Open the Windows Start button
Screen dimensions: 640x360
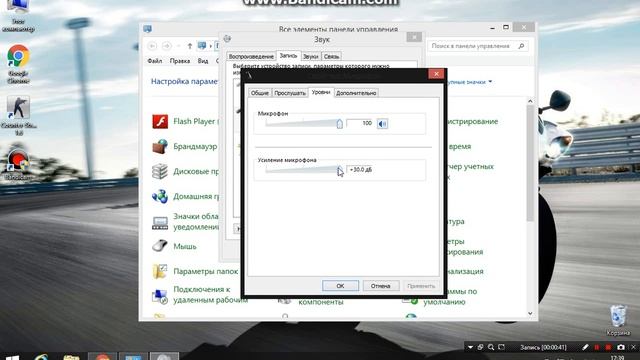(13, 358)
